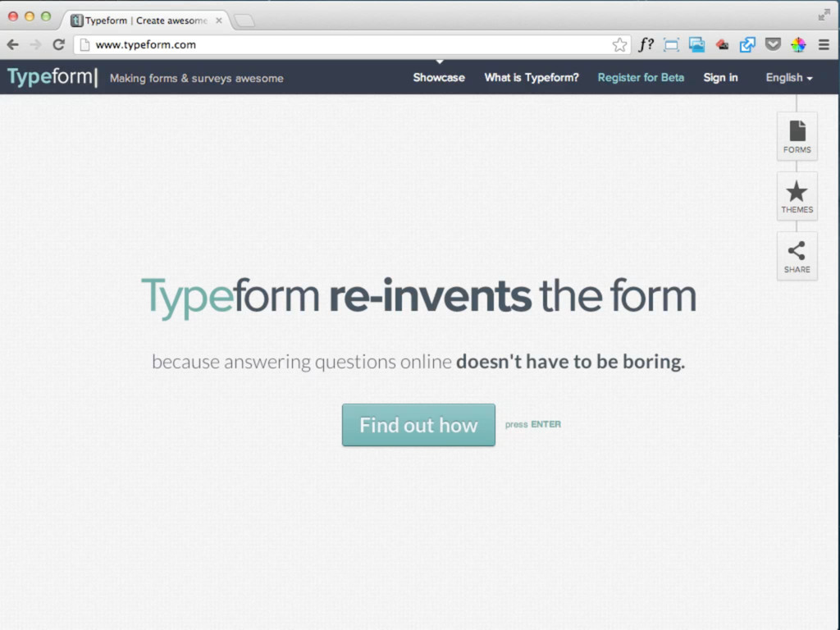Click the 'Making forms & surveys awesome' tagline
The image size is (840, 630).
197,78
